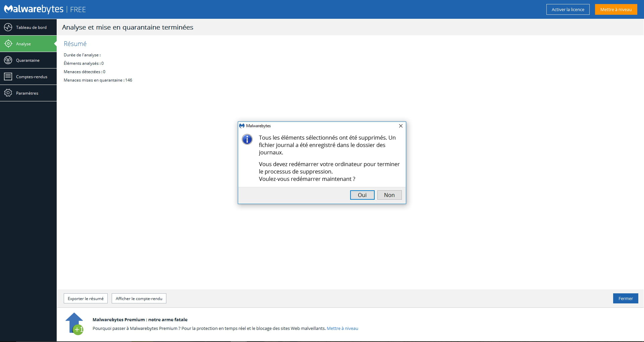Go to Quarantaine section
Screen dimensions: 644x342
pos(28,60)
